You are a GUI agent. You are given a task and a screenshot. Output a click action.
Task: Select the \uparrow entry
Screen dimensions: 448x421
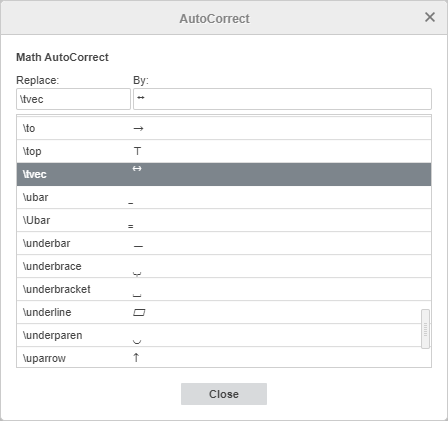click(x=224, y=357)
